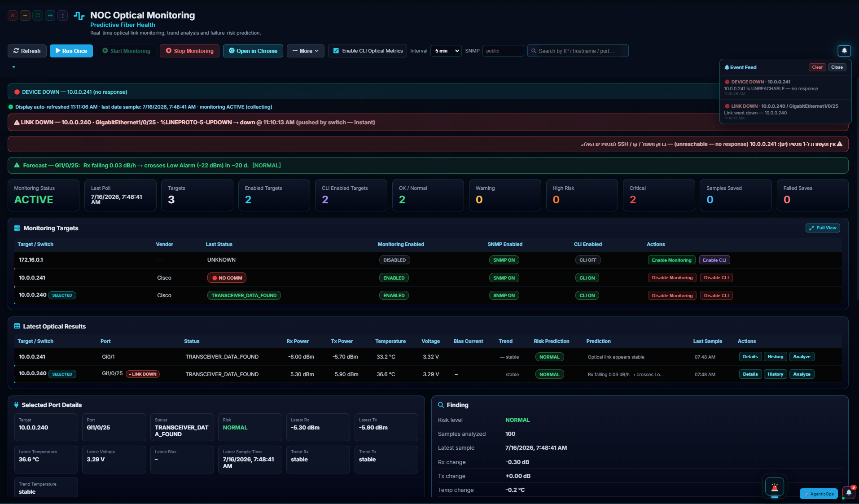The width and height of the screenshot is (859, 504).
Task: Close the Event Feed panel
Action: [837, 67]
